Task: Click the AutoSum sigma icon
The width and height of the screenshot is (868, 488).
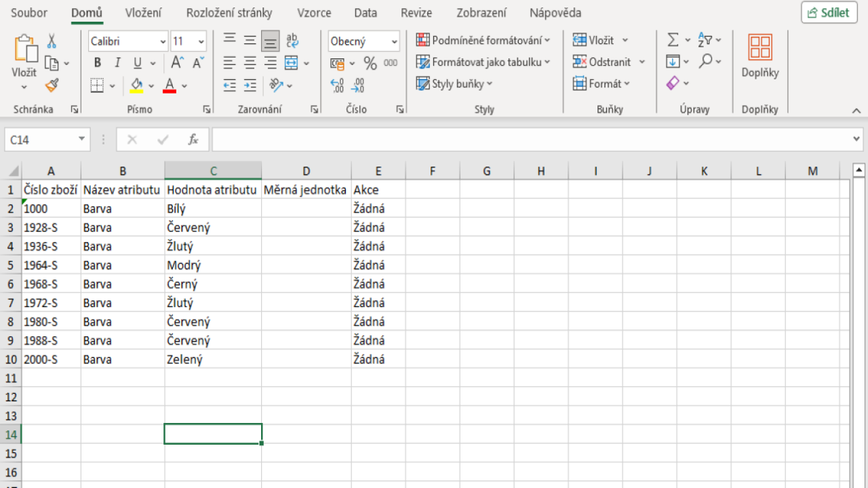Action: point(673,39)
